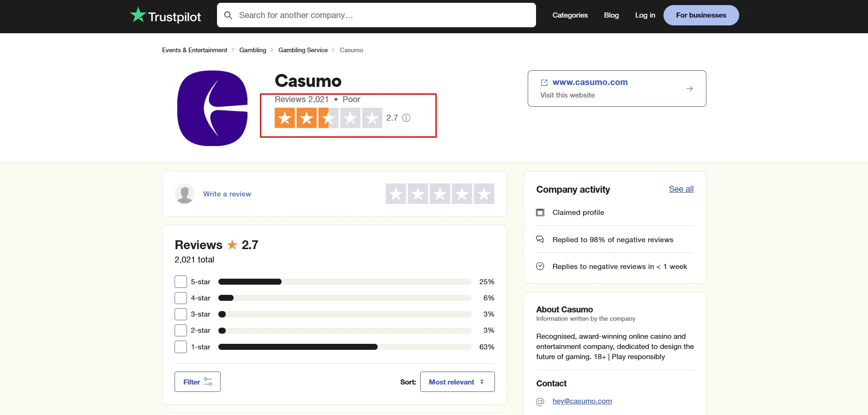Open the Blog menu item

(611, 15)
